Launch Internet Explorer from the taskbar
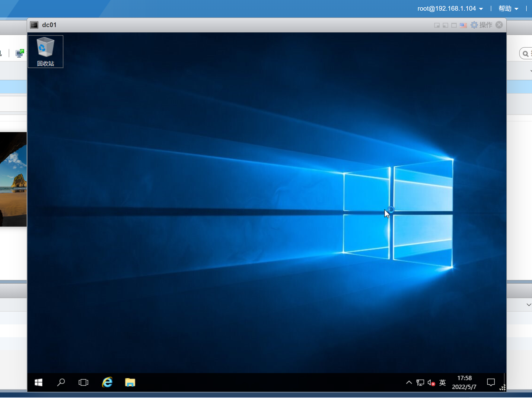Screen dimensions: 532x398 click(107, 382)
